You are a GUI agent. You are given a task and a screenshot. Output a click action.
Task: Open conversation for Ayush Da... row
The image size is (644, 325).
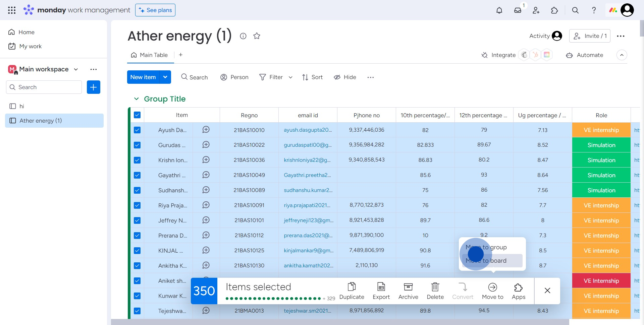click(x=206, y=130)
